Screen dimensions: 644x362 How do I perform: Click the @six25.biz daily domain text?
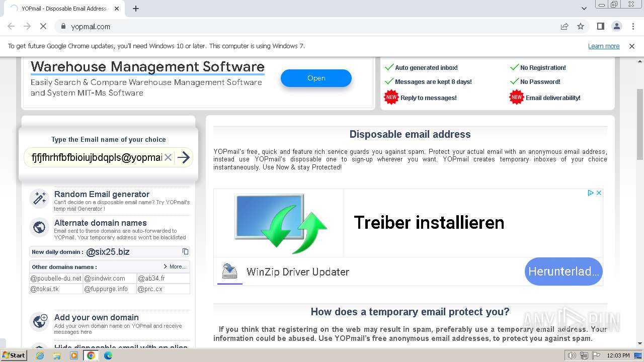coord(108,252)
